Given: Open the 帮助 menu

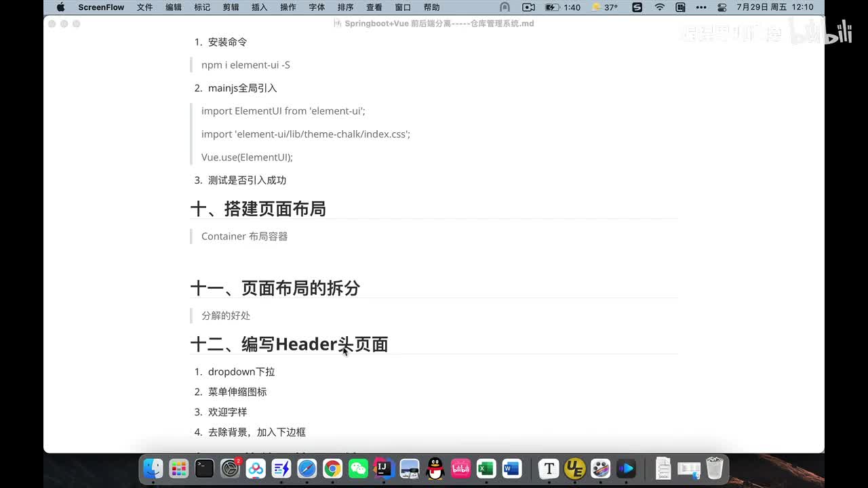Looking at the screenshot, I should [x=431, y=7].
